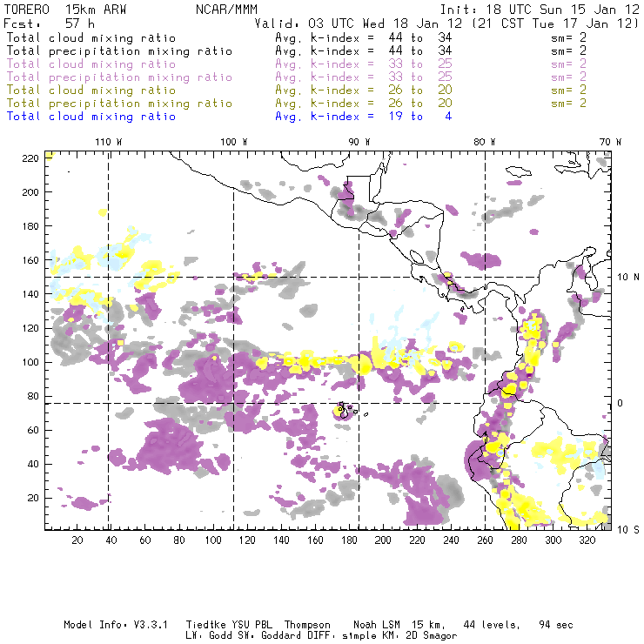Click the 'Fcst: 57 h' forecast hour text
The image size is (644, 644).
50,23
